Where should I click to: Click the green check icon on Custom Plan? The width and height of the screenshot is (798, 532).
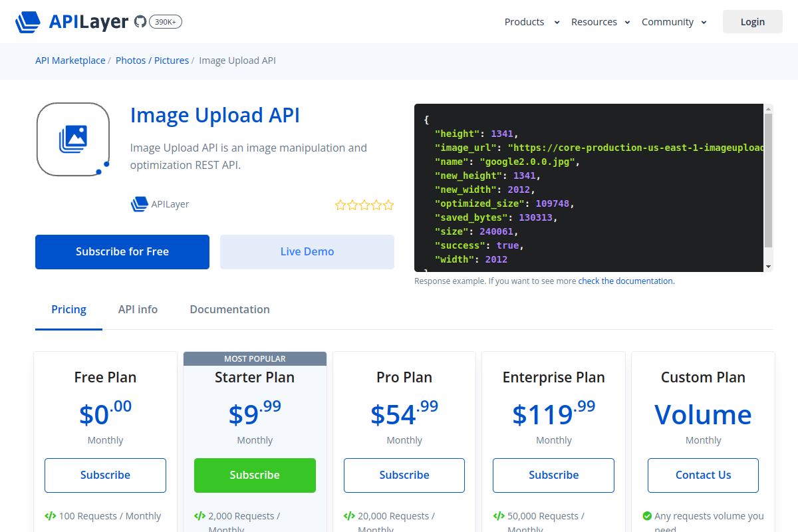coord(647,516)
